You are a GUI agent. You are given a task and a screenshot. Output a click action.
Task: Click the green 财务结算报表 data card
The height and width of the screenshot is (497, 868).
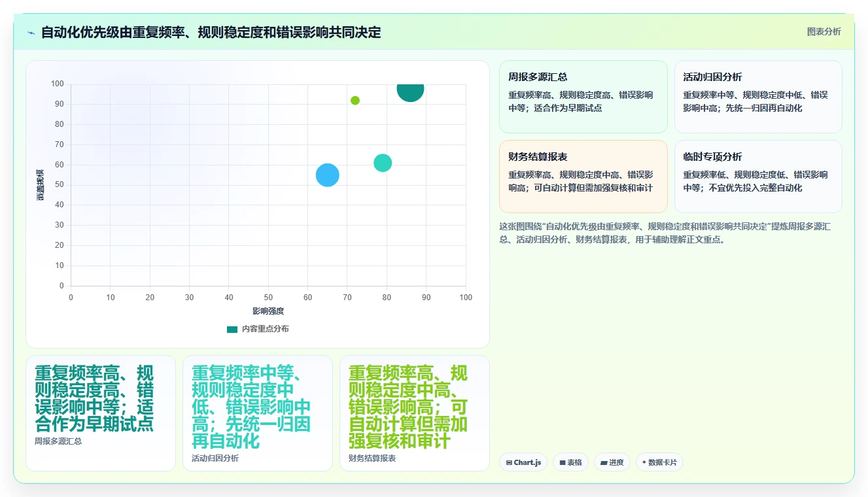pos(415,413)
